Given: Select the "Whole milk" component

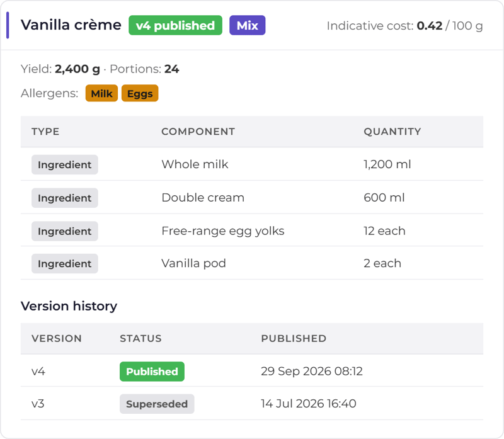Looking at the screenshot, I should coord(195,164).
